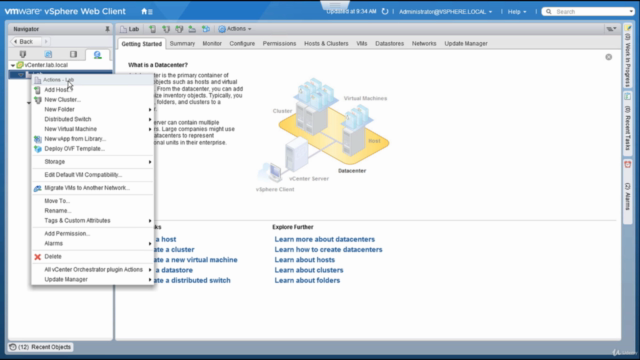Viewport: 640px width, 360px height.
Task: Click the forward arrow next to Back
Action: pyautogui.click(x=46, y=42)
